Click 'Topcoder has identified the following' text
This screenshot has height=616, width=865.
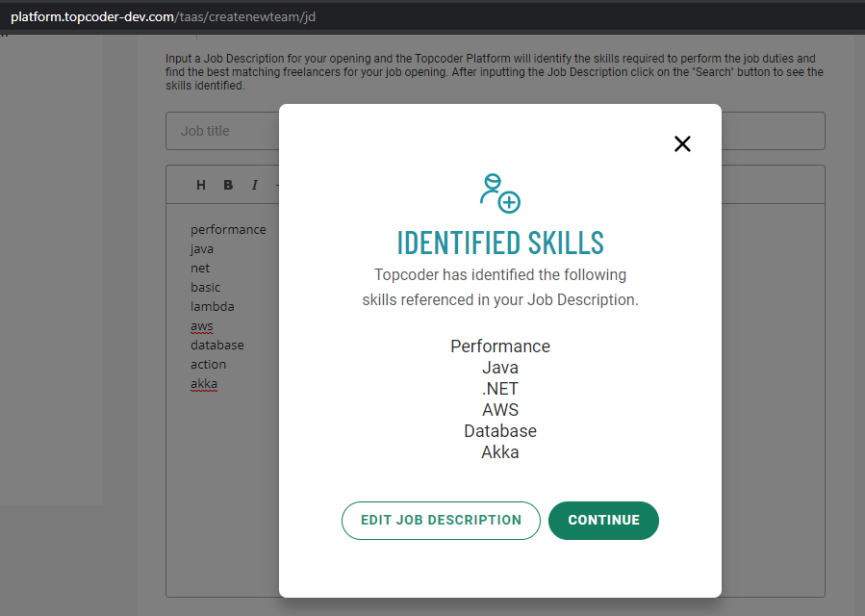coord(500,275)
